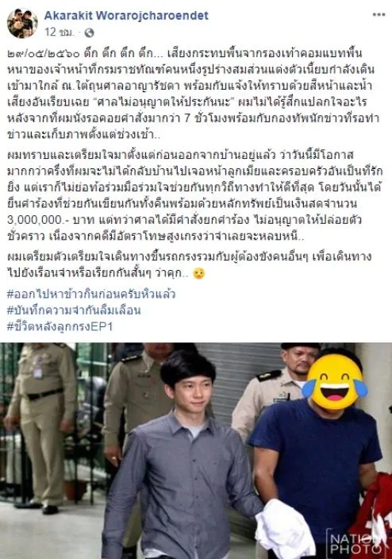392x559 pixels.
Task: Click the first paragraph starting with ๒๙/๐๕/๒๕๖๐
Action: tap(194, 94)
